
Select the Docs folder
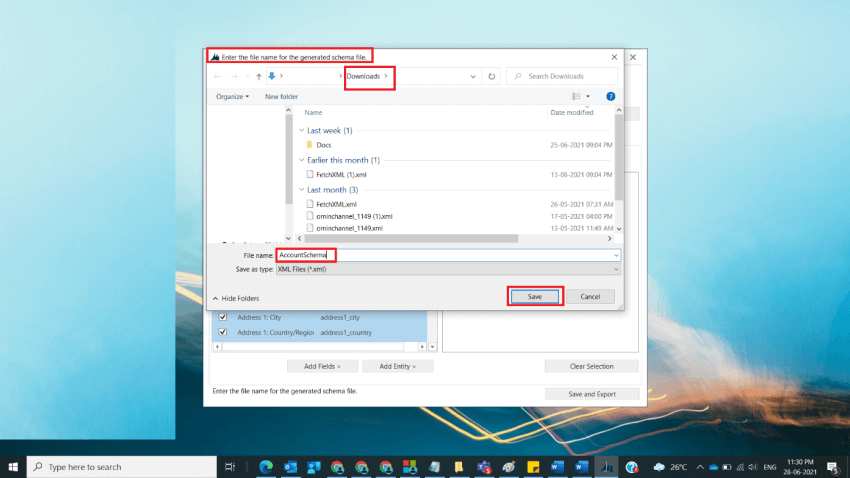click(324, 145)
